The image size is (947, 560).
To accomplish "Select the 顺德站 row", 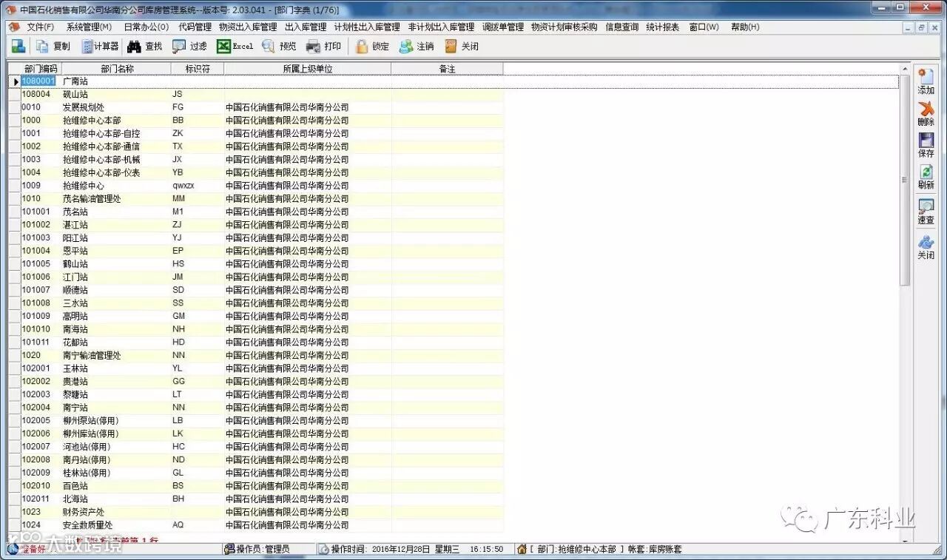I will click(x=261, y=290).
